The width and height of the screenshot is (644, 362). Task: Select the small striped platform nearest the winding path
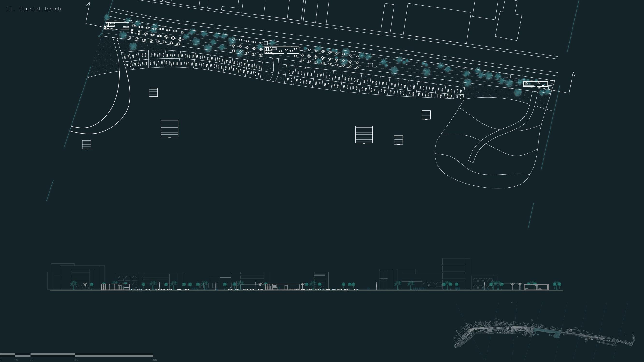[x=426, y=115]
